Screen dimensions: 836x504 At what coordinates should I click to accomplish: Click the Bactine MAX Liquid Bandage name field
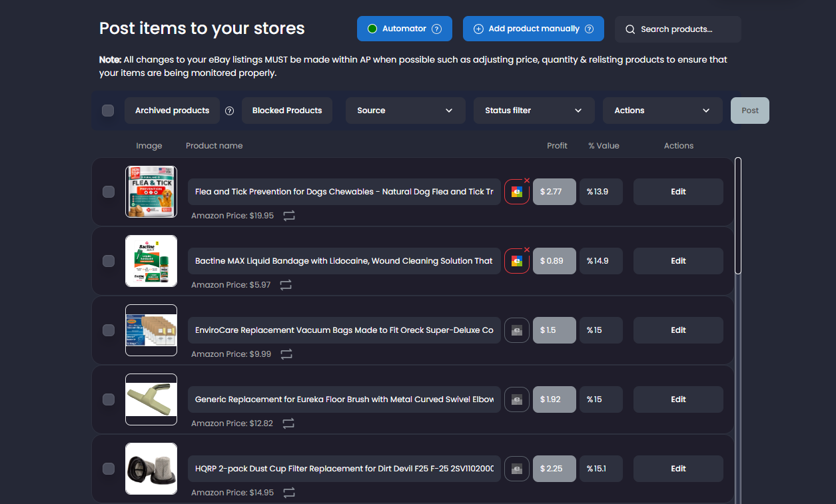(344, 261)
